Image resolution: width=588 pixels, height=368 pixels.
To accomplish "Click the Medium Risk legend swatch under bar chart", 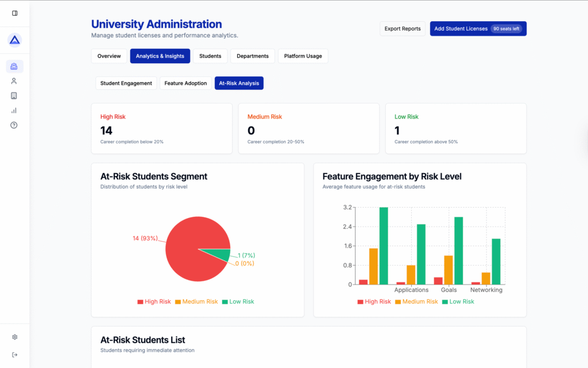I will click(398, 302).
